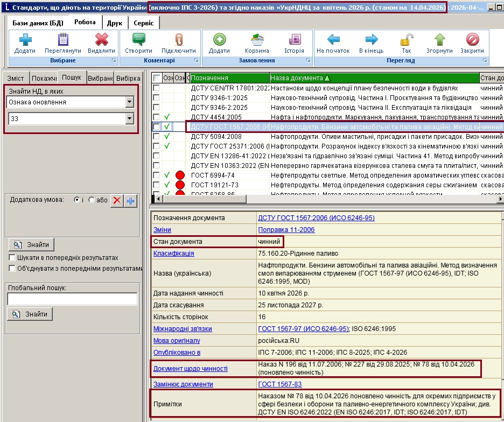Click the Додати plus icon in Вибране
This screenshot has width=504, height=422.
coord(25,40)
